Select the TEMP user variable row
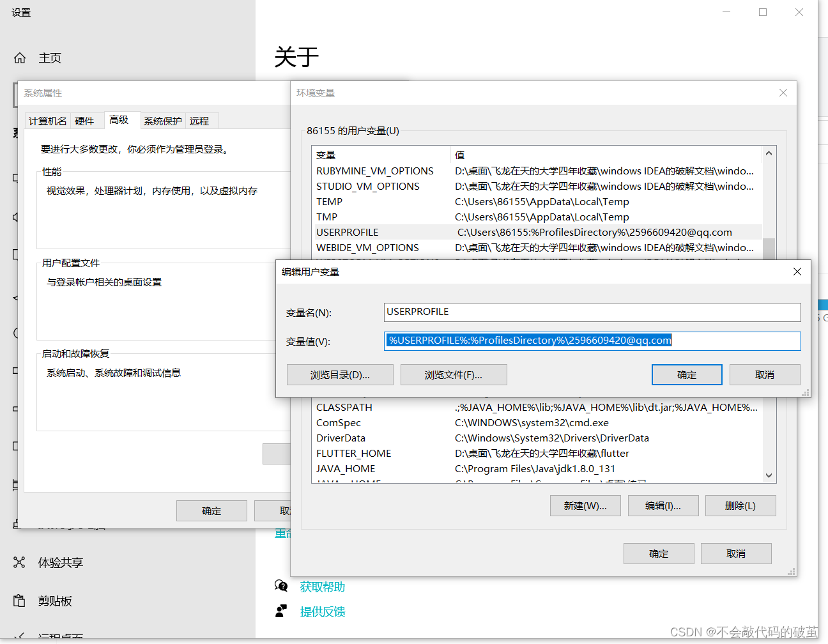This screenshot has width=828, height=644. [x=537, y=202]
